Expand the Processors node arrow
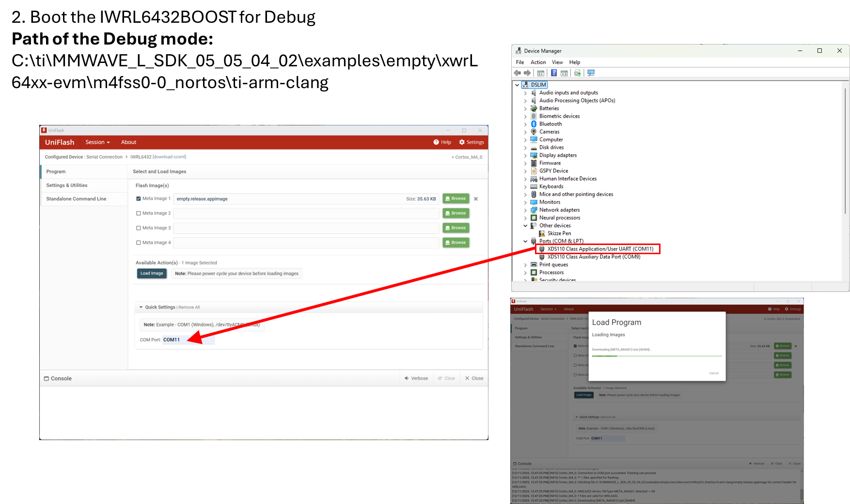 tap(525, 273)
